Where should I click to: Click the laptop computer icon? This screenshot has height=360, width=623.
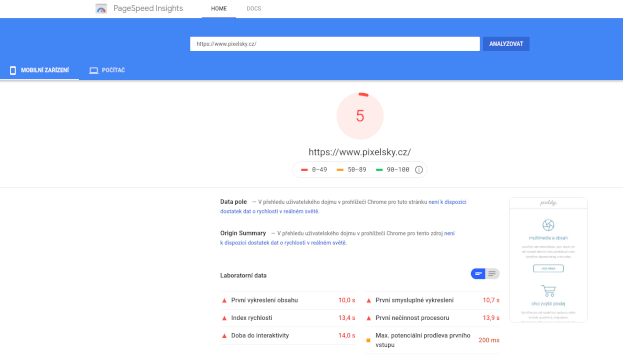pyautogui.click(x=94, y=70)
